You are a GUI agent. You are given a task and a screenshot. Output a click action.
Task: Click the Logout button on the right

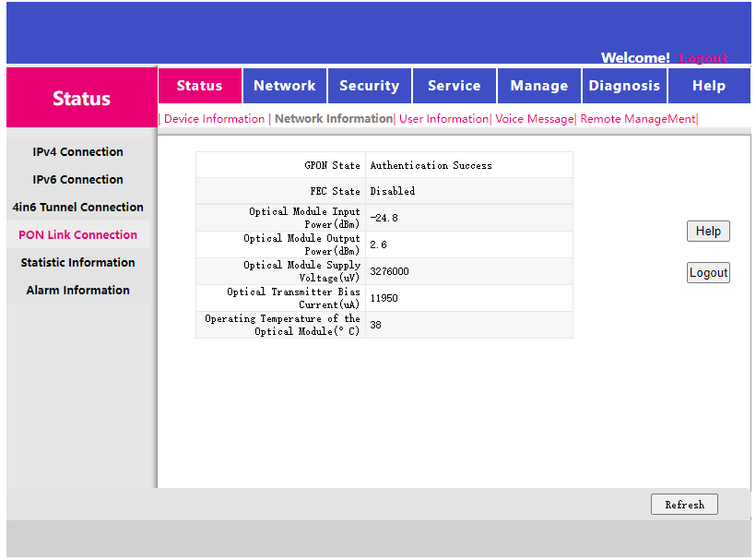click(x=708, y=272)
